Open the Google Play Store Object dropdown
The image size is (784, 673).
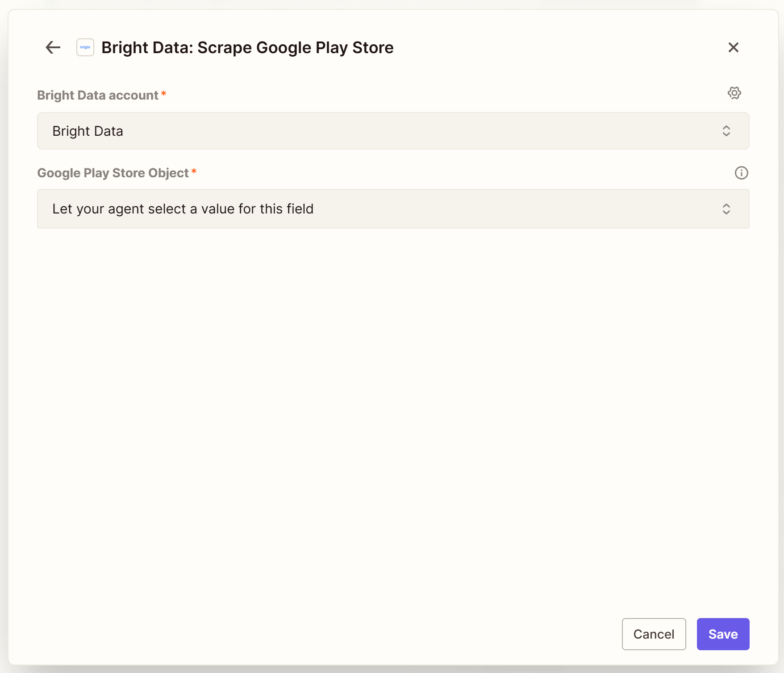[393, 209]
